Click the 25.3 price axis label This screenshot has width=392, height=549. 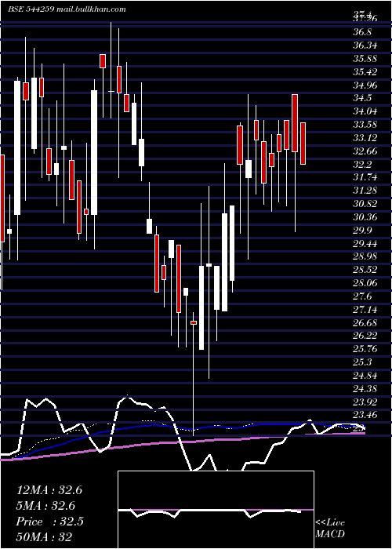coord(362,362)
